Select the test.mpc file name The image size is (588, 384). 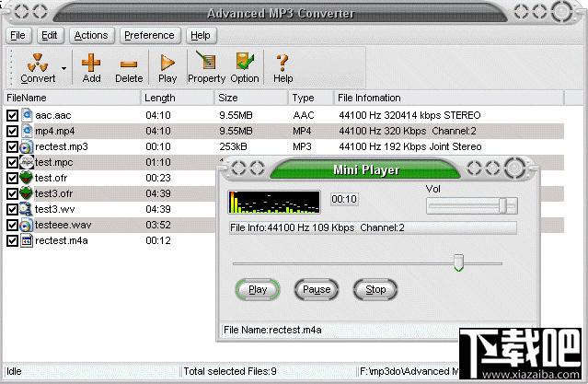[54, 162]
